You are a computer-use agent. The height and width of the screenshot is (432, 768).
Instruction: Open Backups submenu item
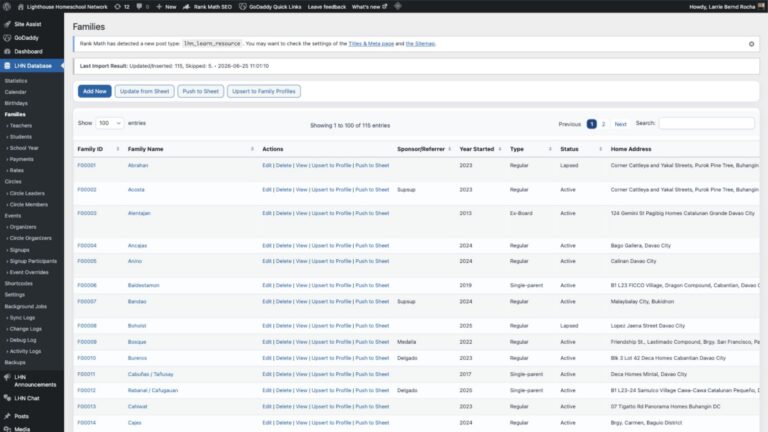(x=15, y=362)
